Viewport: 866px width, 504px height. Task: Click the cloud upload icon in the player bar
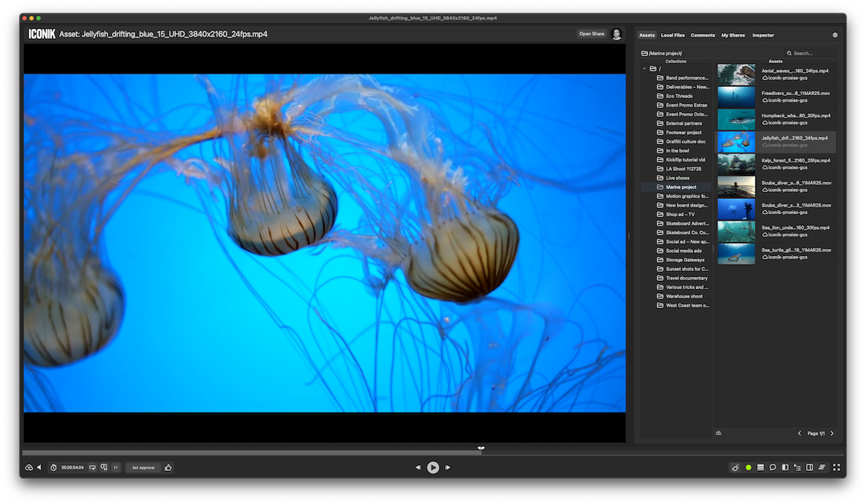(29, 467)
